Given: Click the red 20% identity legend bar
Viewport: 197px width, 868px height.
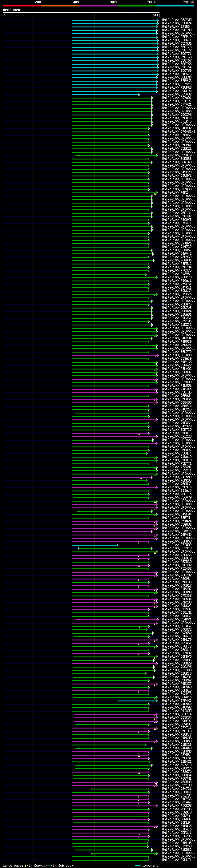Looking at the screenshot, I should pos(22,6).
